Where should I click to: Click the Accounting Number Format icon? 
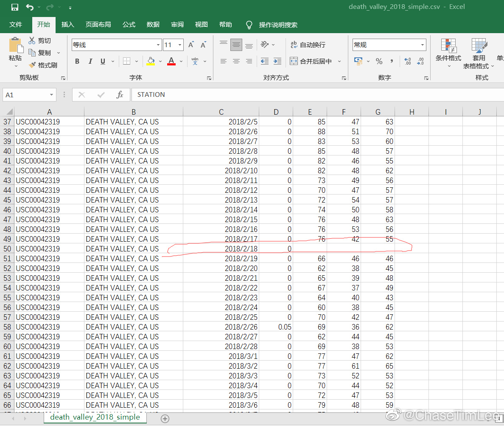[358, 61]
